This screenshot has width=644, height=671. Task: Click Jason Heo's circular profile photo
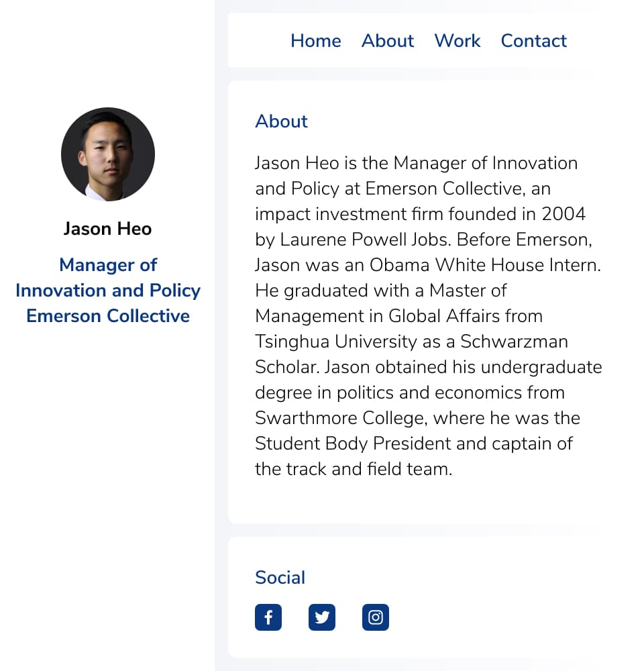coord(108,154)
